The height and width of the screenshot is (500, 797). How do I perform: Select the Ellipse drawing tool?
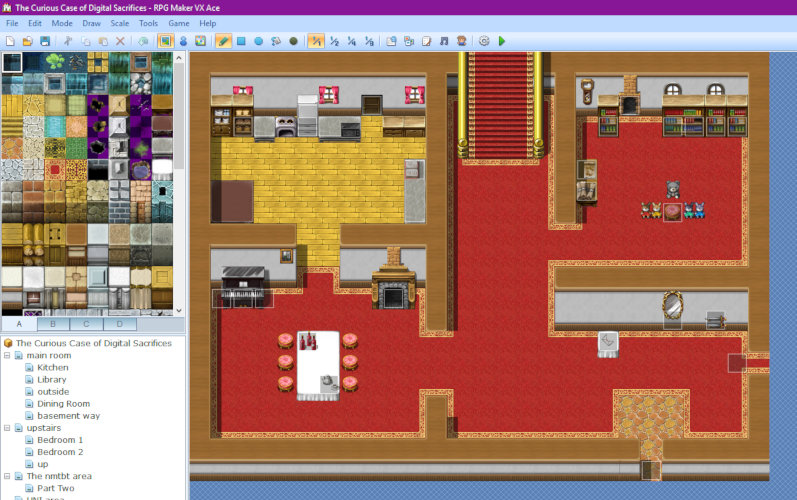258,41
